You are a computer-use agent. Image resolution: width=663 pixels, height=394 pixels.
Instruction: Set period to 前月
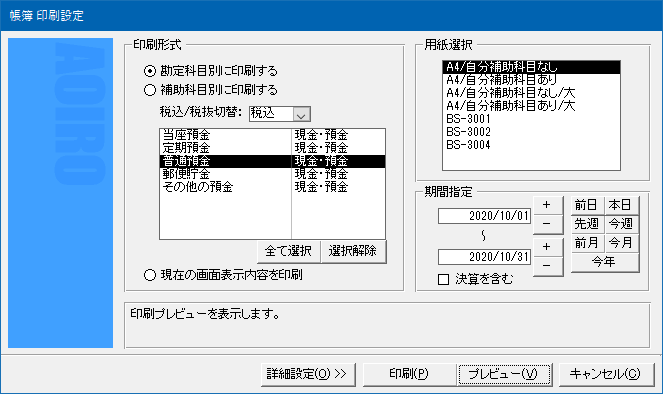click(x=587, y=243)
